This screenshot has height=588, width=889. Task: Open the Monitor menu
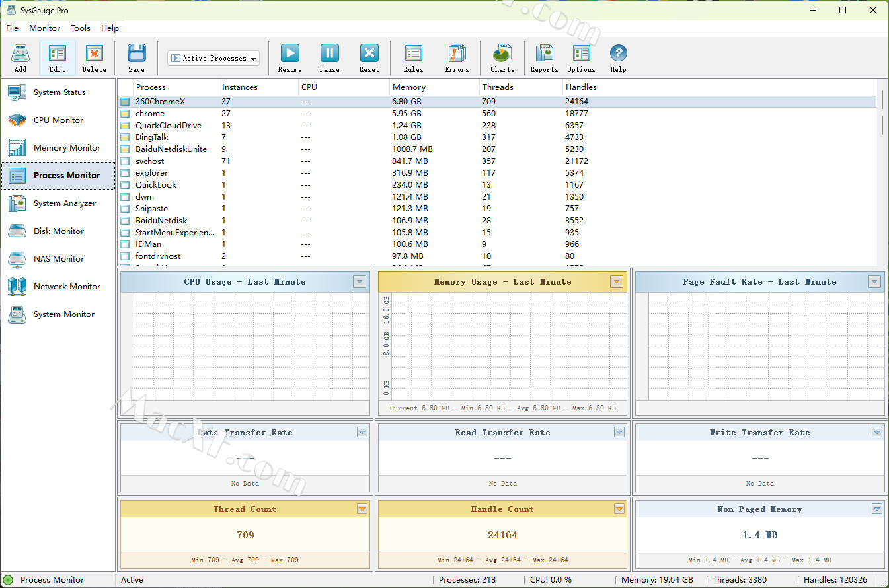tap(44, 28)
